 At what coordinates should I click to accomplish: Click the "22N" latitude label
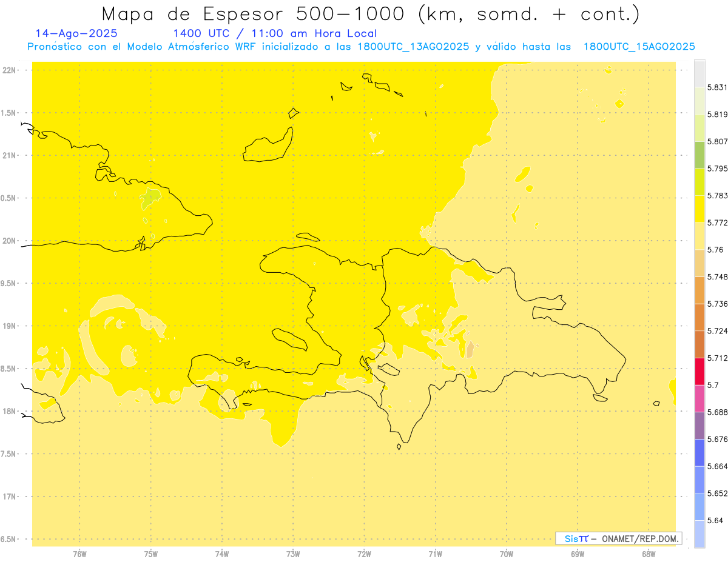click(x=9, y=70)
